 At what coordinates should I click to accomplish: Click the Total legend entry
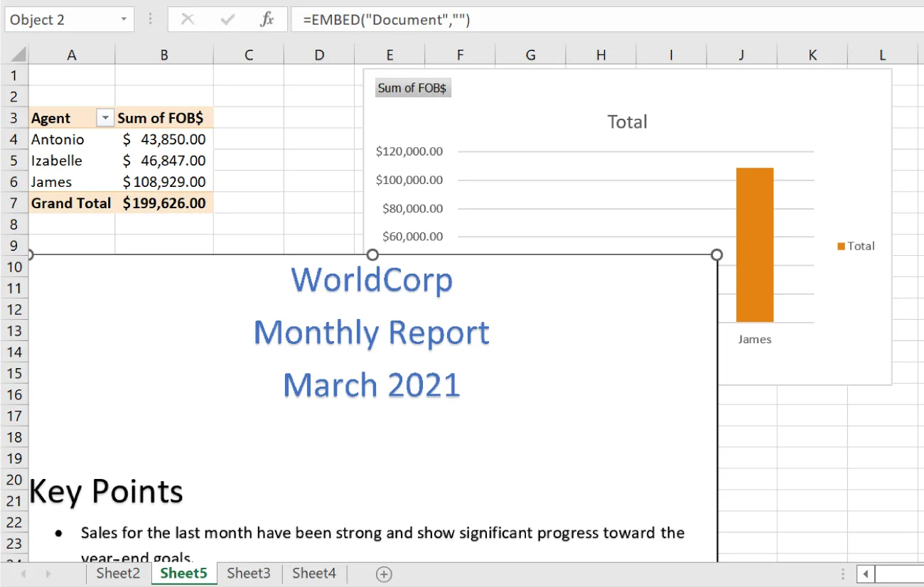pos(862,246)
